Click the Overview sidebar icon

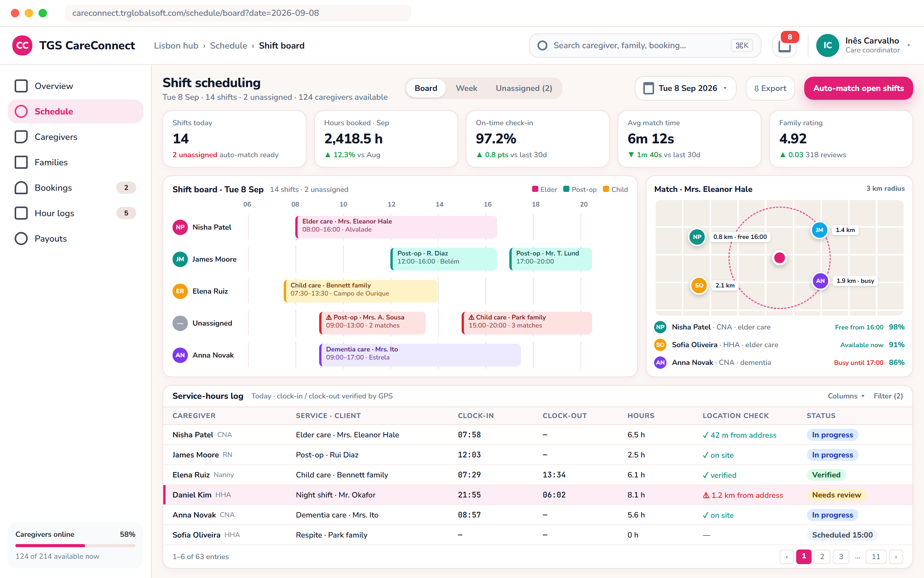[x=21, y=86]
